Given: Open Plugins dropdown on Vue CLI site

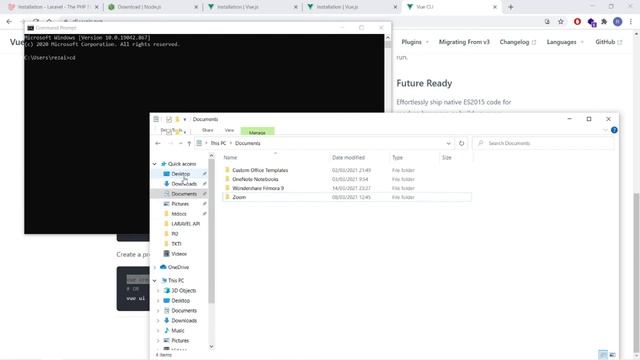Looking at the screenshot, I should pos(415,42).
